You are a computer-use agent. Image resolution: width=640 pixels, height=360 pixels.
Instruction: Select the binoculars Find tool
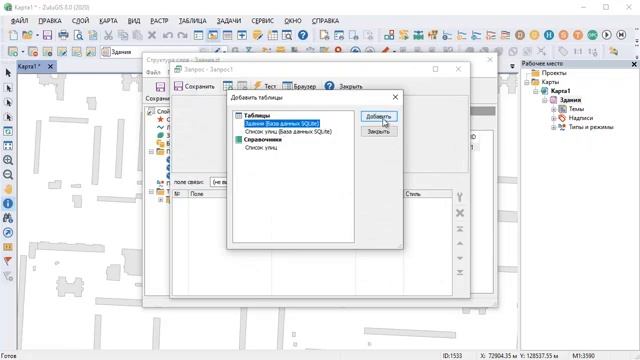[8, 218]
